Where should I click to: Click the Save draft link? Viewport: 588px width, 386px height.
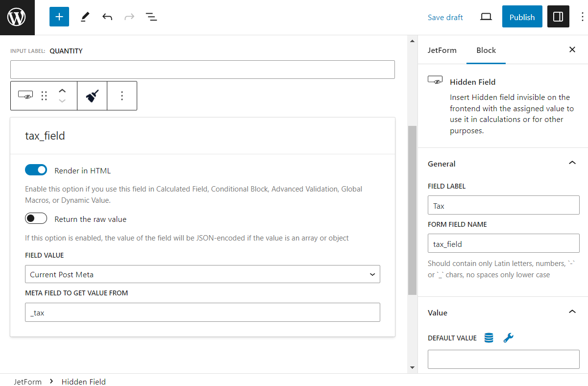(445, 17)
